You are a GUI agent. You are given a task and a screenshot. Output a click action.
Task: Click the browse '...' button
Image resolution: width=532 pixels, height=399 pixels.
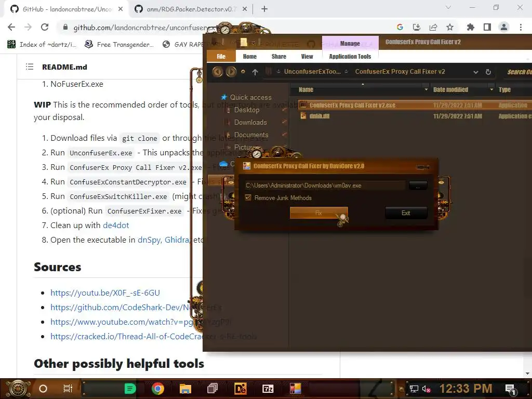[418, 185]
